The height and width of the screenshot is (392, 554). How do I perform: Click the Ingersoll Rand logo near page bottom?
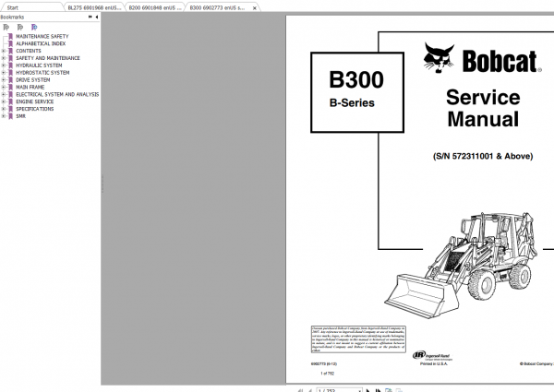(432, 355)
